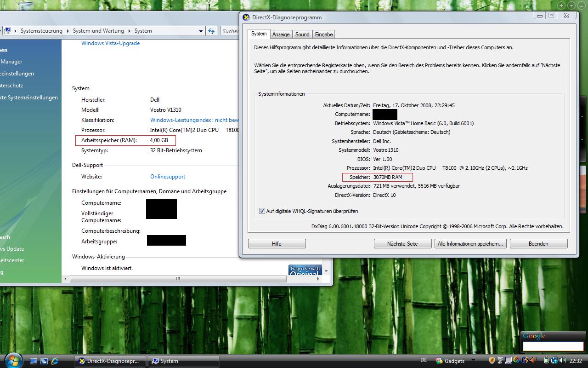Click the battery status tray icon
The width and height of the screenshot is (588, 368).
click(x=546, y=361)
